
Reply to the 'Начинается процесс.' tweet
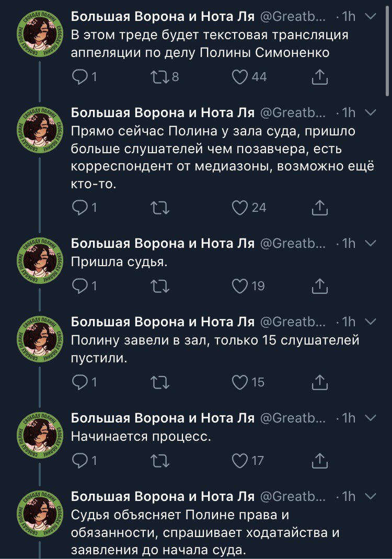(x=79, y=461)
